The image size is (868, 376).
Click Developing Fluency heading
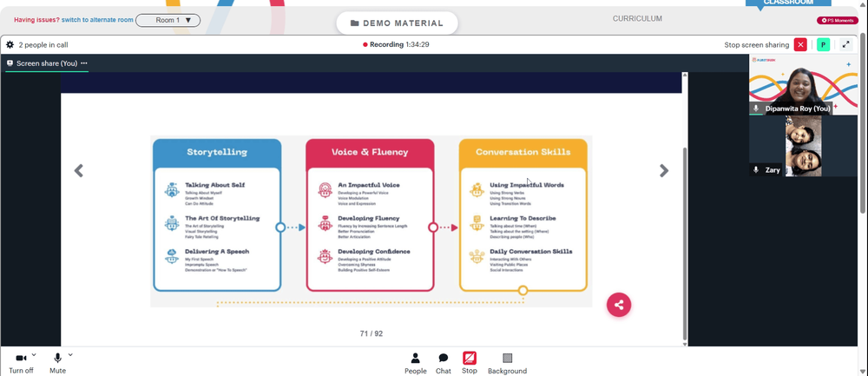point(369,218)
